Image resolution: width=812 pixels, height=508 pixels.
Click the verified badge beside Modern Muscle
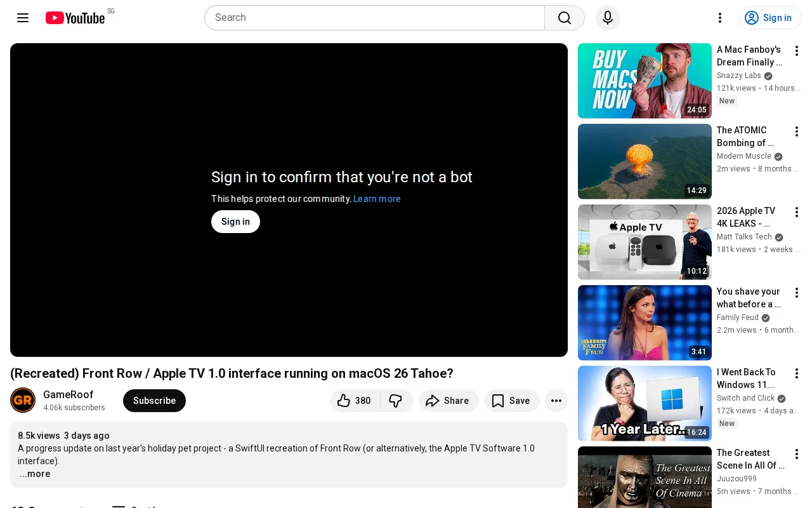pyautogui.click(x=778, y=157)
